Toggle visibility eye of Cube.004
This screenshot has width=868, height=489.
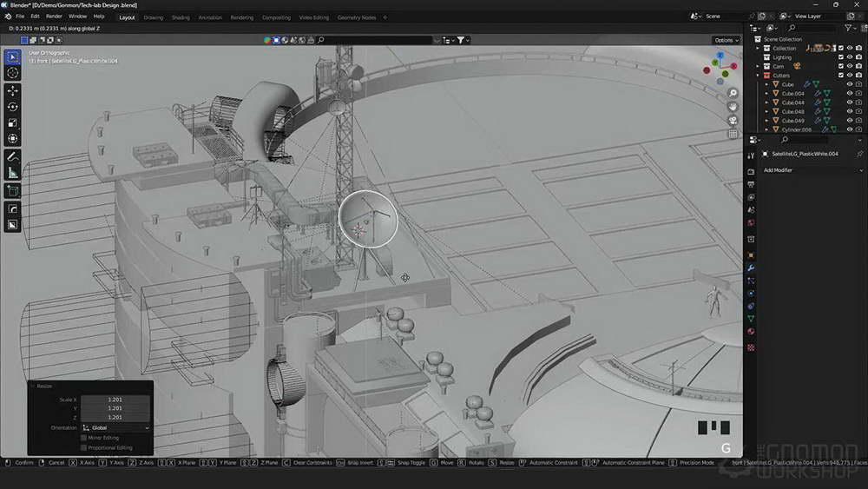pyautogui.click(x=850, y=94)
